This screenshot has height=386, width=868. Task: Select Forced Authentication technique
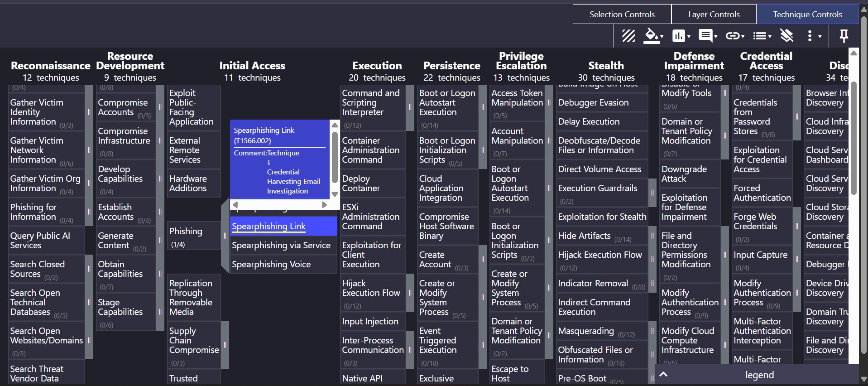pyautogui.click(x=762, y=193)
